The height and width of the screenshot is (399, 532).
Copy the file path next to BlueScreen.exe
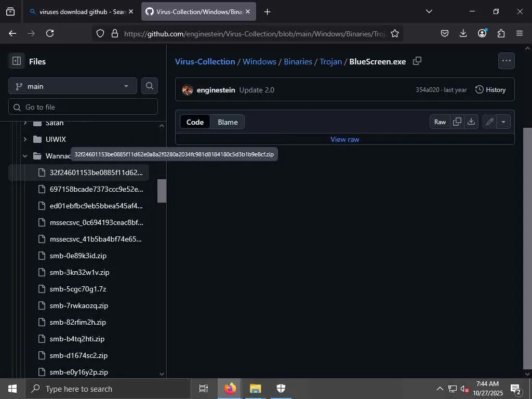tap(417, 61)
